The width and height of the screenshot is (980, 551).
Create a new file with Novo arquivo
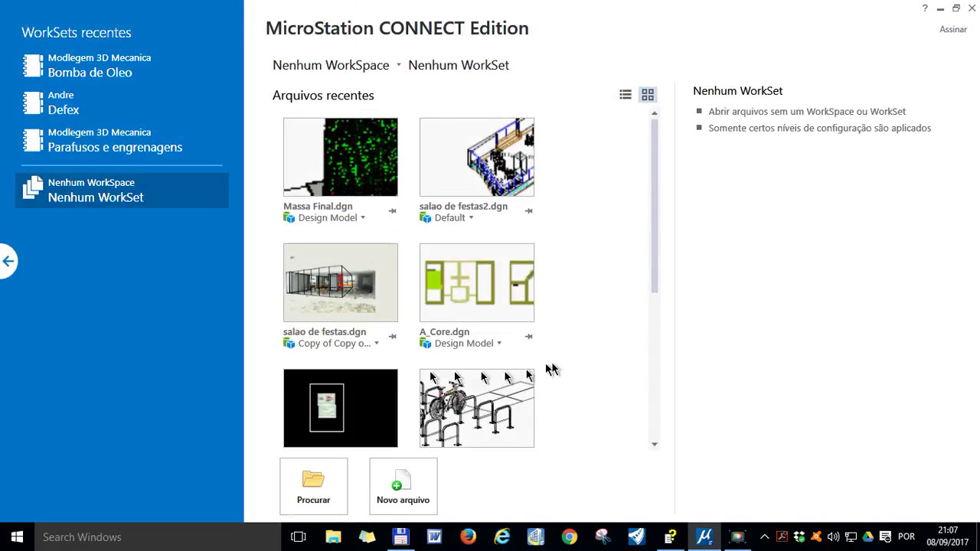coord(403,486)
